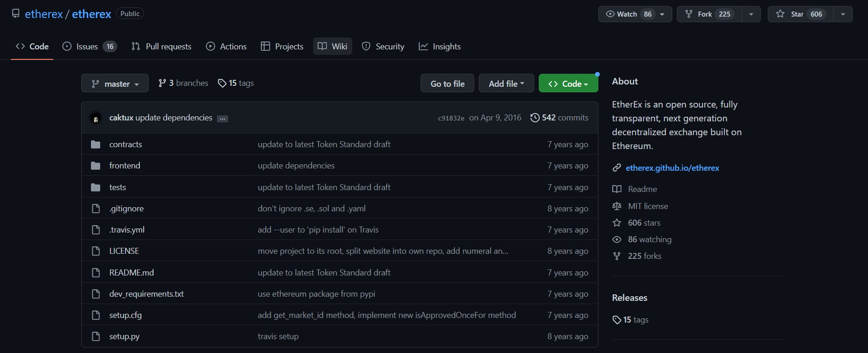Click the setup.py file icon
Screen dimensions: 868x353
[x=96, y=336]
